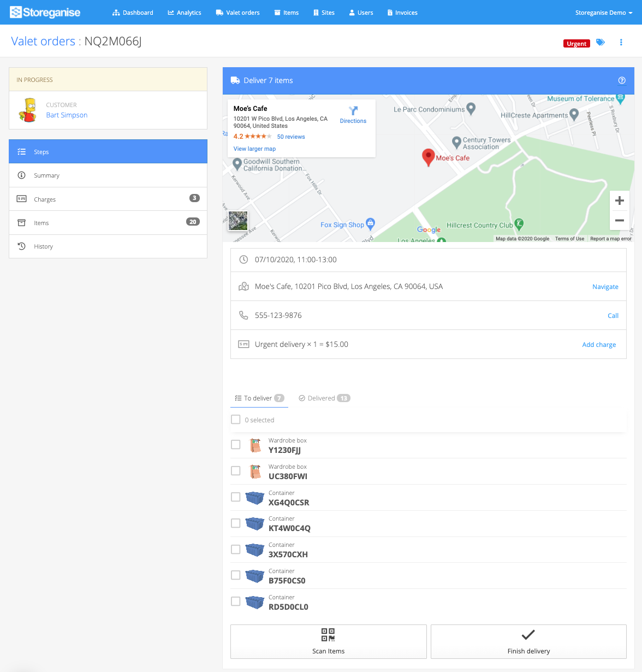Zoom out on the map
This screenshot has height=672, width=642.
[620, 220]
